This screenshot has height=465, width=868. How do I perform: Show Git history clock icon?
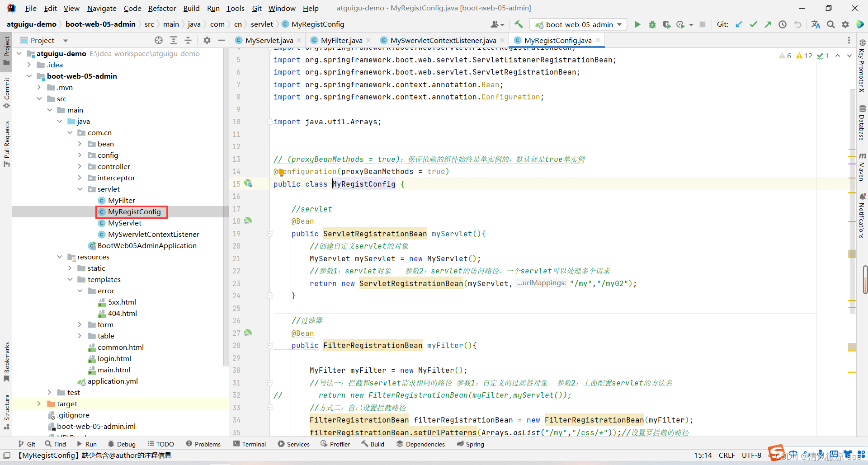783,24
